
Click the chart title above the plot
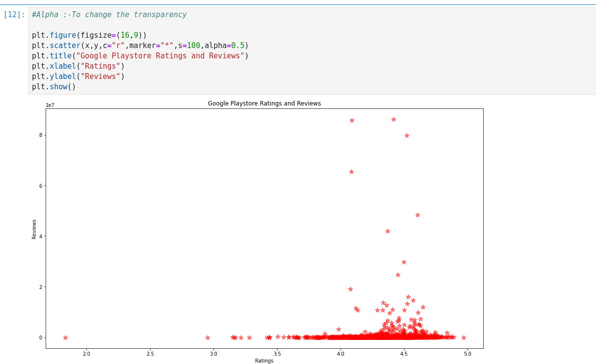[x=264, y=104]
